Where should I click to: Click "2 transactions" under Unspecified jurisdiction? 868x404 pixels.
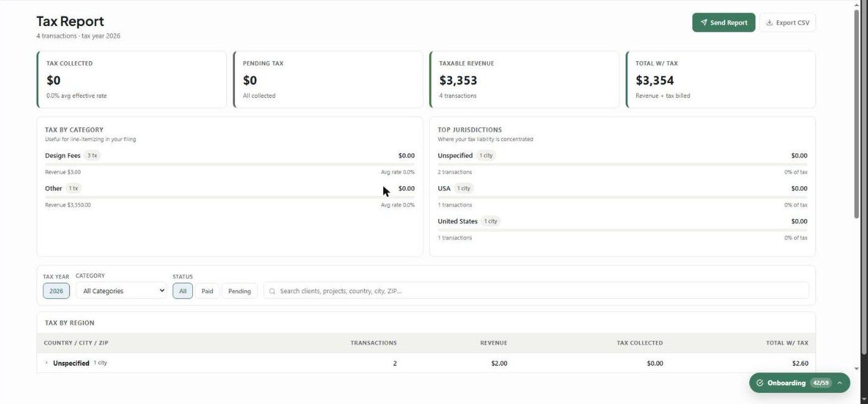[x=455, y=172]
